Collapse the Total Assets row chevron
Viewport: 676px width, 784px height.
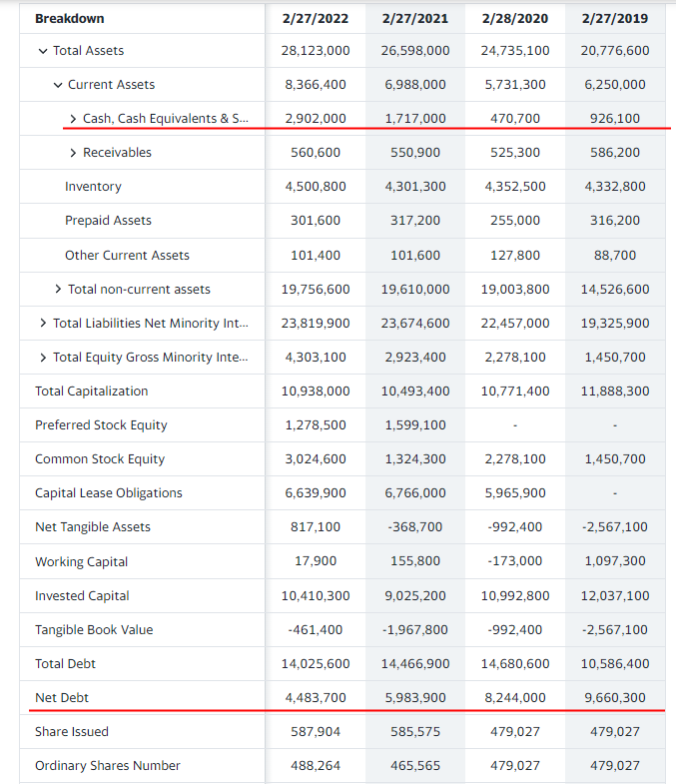tap(43, 51)
